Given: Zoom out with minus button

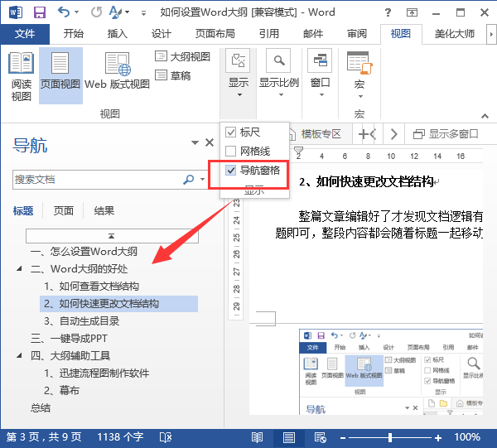Looking at the screenshot, I should click(343, 438).
